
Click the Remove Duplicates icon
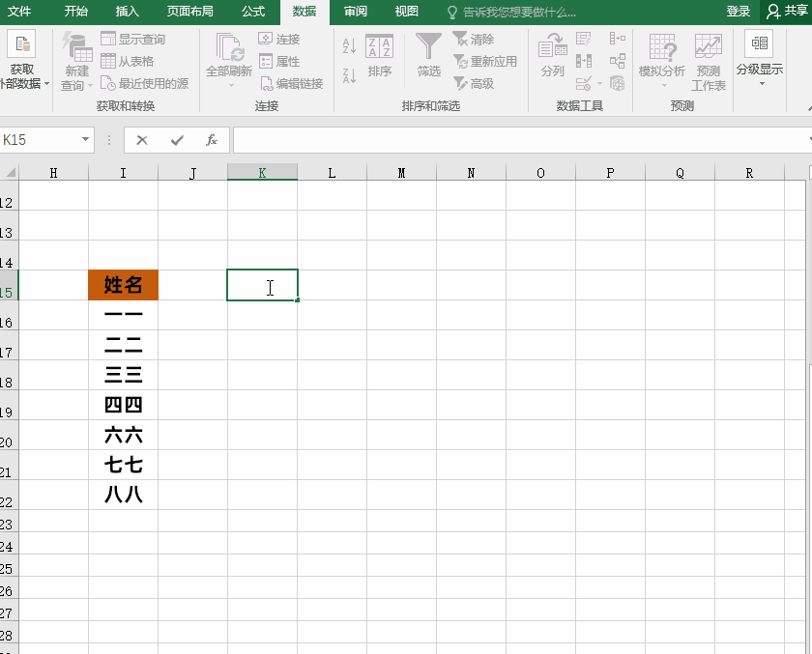584,61
